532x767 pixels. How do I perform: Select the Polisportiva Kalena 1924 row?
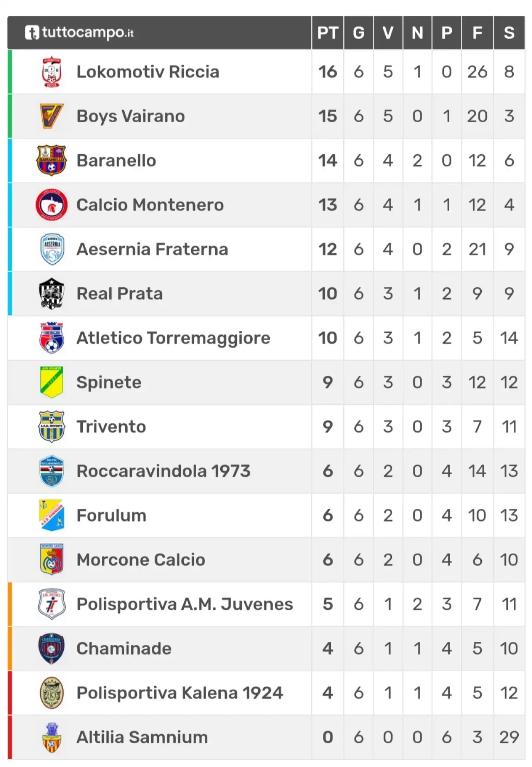point(266,693)
